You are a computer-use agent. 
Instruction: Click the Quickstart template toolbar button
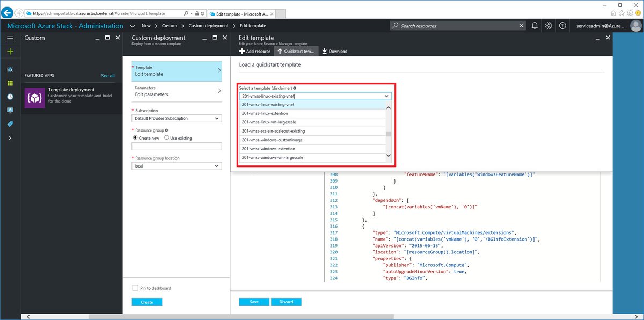296,51
